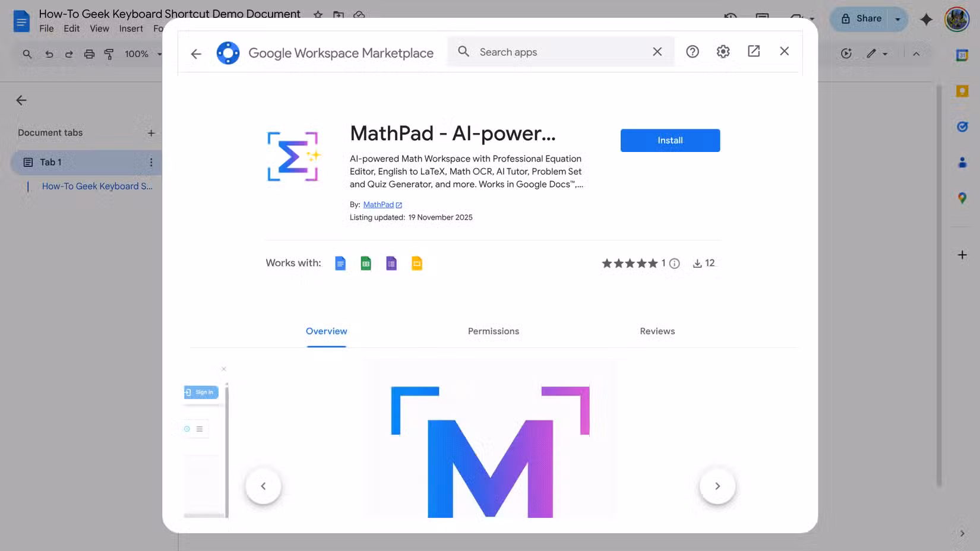Open Google Keep from the side panel
Image resolution: width=980 pixels, height=551 pixels.
click(963, 90)
